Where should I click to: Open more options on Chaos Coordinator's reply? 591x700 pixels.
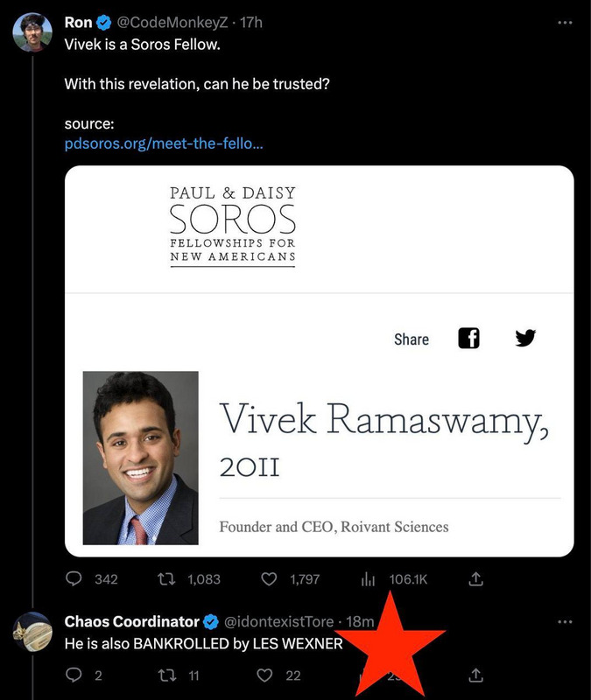click(565, 621)
